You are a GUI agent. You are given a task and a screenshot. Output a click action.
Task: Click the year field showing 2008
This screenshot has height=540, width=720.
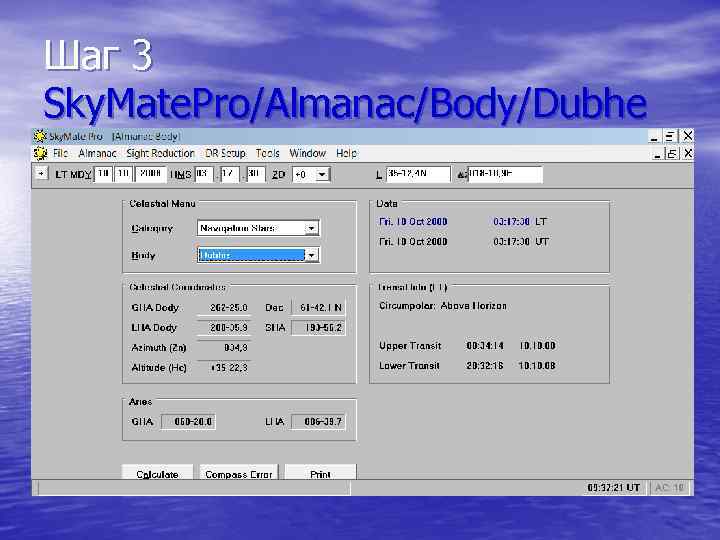point(150,174)
